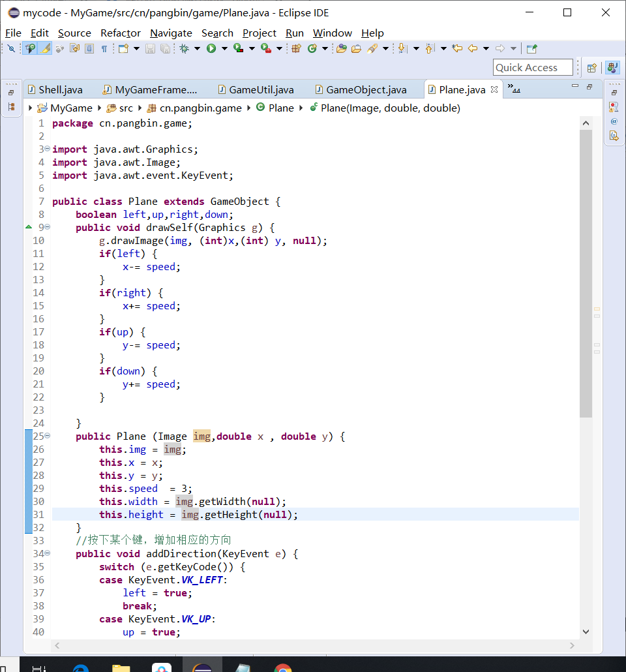626x672 pixels.
Task: Collapse import folding on line 3
Action: click(x=47, y=149)
